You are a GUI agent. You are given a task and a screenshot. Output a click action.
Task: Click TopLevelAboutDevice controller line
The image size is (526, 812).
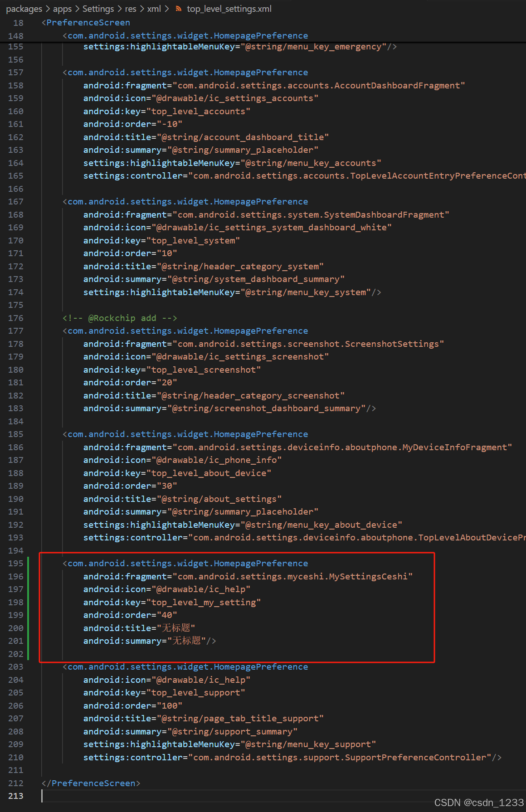tap(305, 538)
